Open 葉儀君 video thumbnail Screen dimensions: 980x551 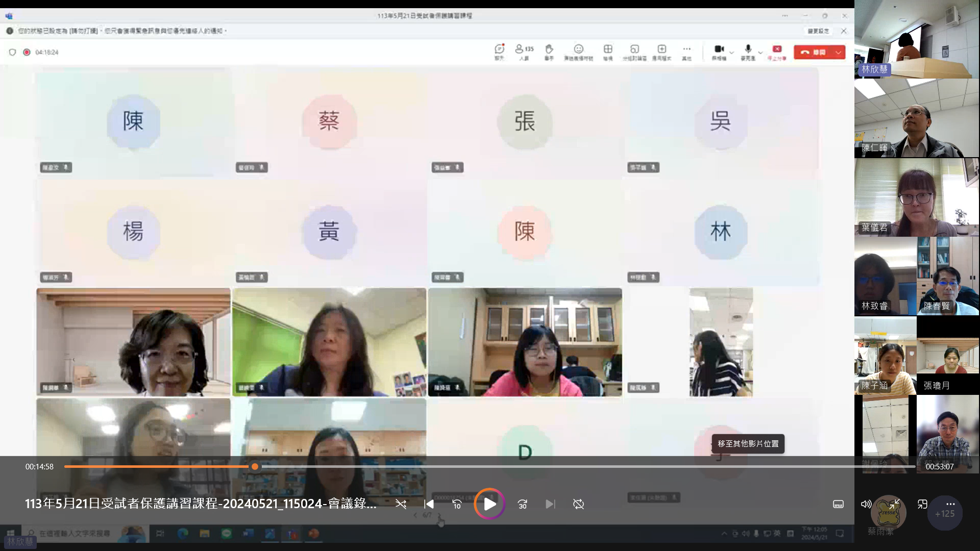tap(917, 197)
